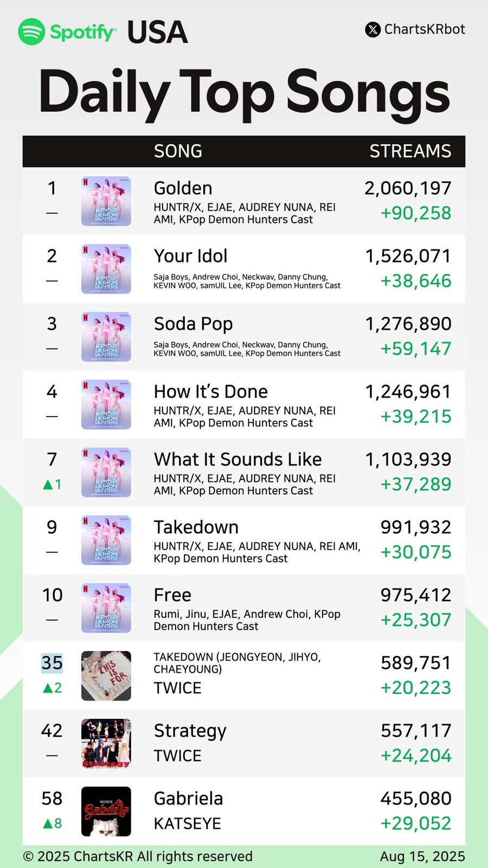Click the ChartsKRbot handle text
Image resolution: width=488 pixels, height=868 pixels.
(425, 29)
